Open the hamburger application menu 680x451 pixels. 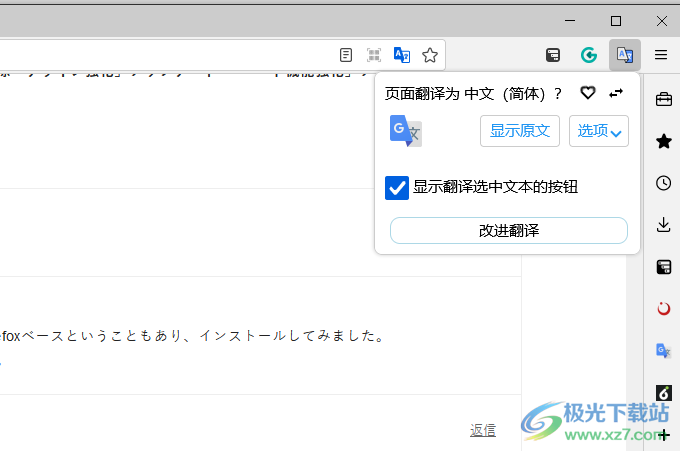[x=661, y=55]
